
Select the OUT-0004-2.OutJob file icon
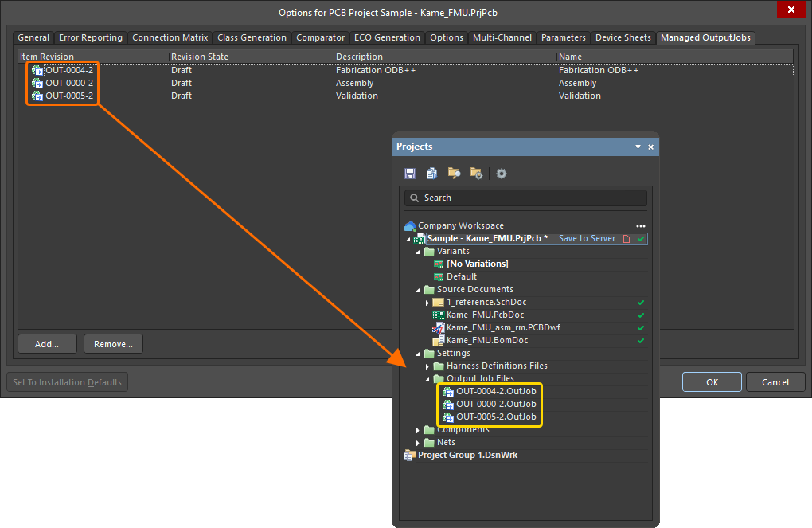pyautogui.click(x=449, y=391)
